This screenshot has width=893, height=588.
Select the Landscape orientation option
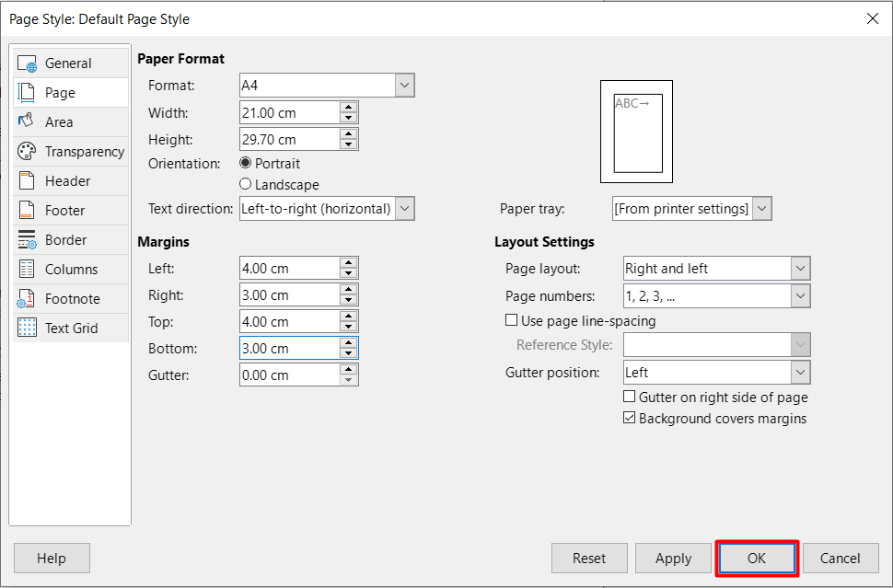point(246,185)
